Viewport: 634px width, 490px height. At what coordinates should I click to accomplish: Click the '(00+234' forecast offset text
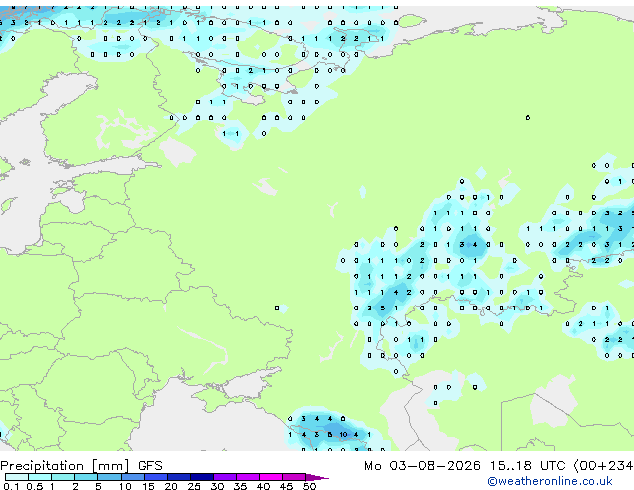pyautogui.click(x=603, y=466)
